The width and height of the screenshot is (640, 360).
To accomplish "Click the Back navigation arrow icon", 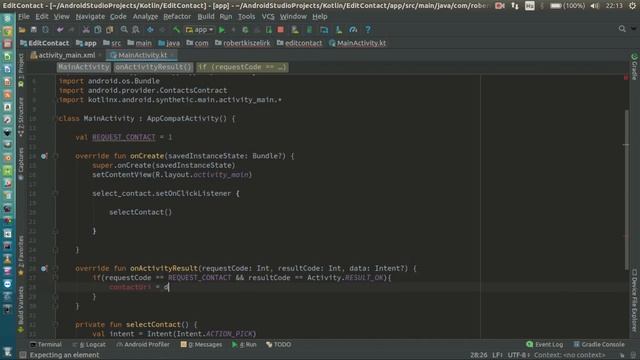I will 151,30.
